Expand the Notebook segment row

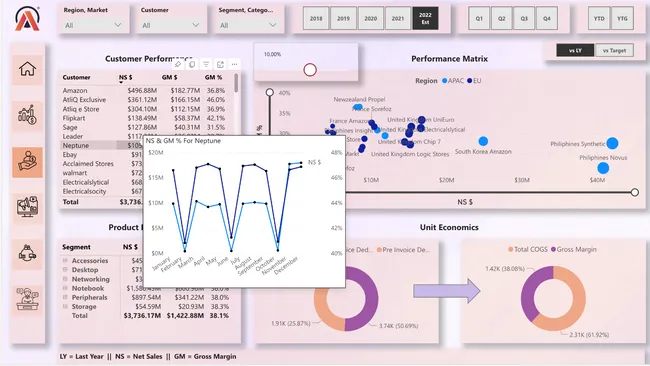[x=65, y=288]
